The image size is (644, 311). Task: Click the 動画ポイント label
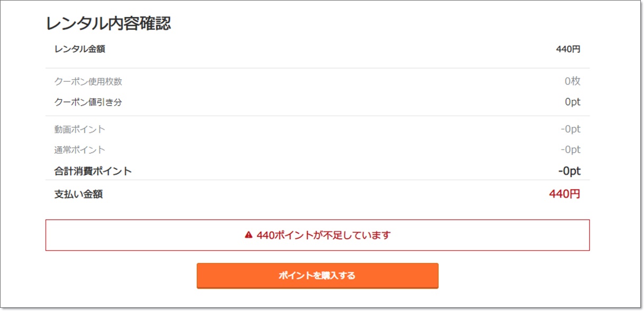[80, 129]
